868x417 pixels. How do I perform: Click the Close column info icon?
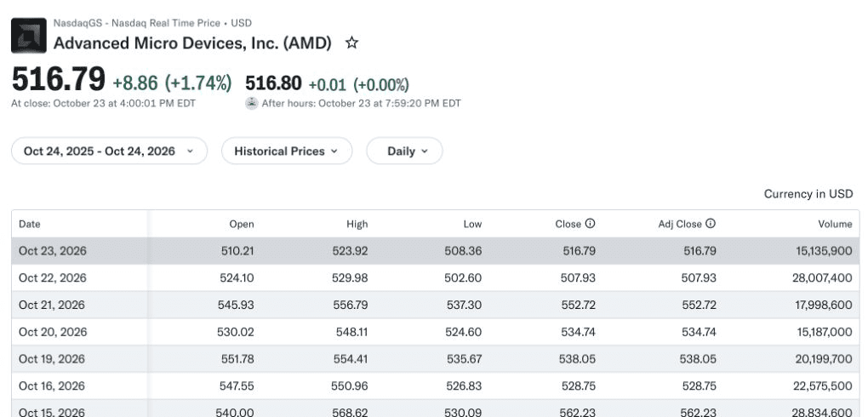[x=590, y=224]
